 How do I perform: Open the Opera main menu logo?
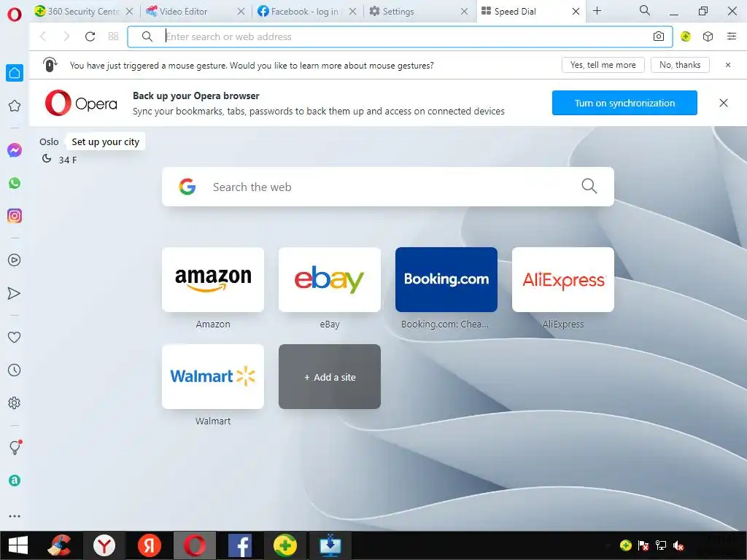(x=15, y=15)
